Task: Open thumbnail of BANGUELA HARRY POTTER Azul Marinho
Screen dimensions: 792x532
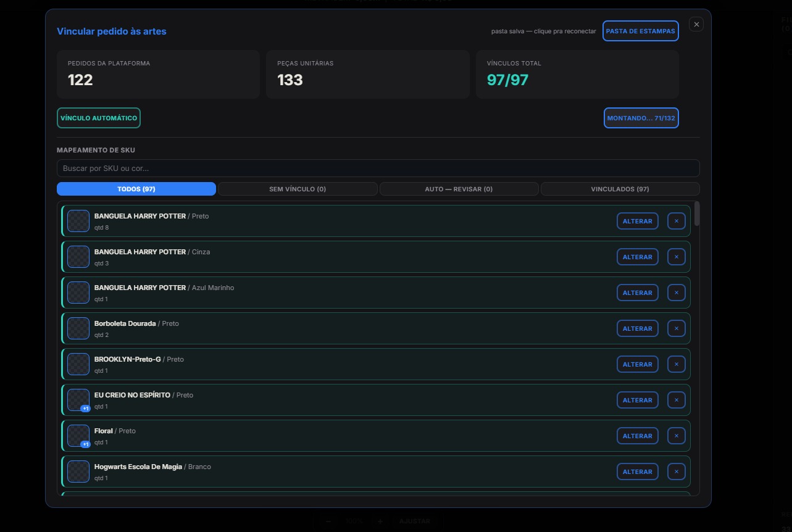Action: [x=78, y=293]
